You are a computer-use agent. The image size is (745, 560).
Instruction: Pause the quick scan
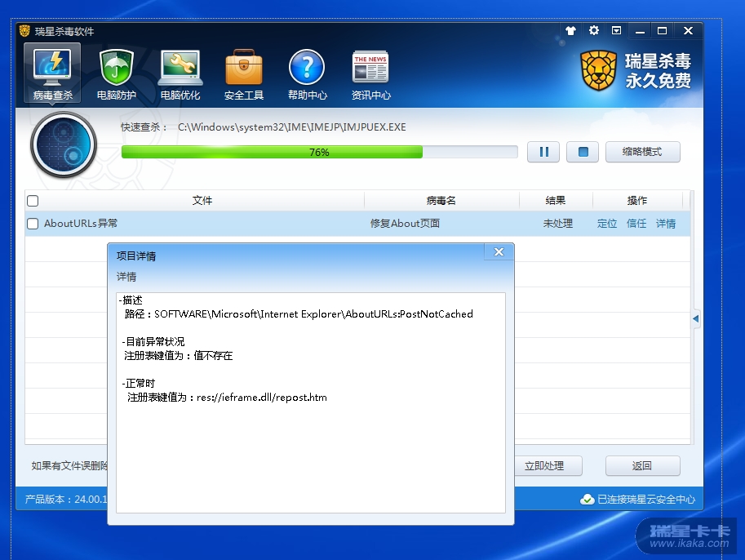tap(543, 152)
